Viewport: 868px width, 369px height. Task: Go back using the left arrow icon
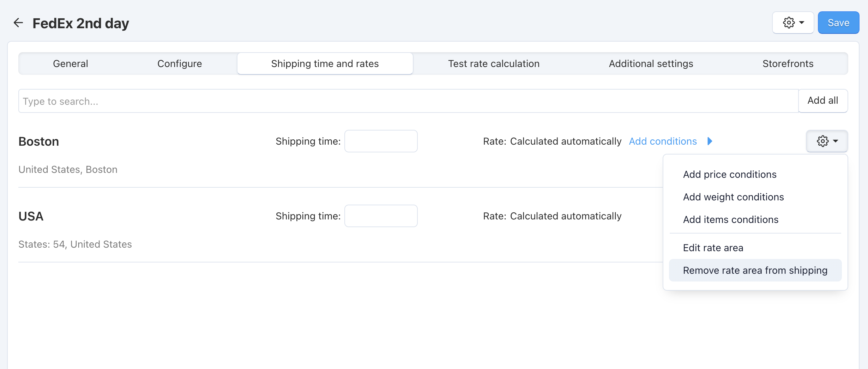[x=18, y=23]
